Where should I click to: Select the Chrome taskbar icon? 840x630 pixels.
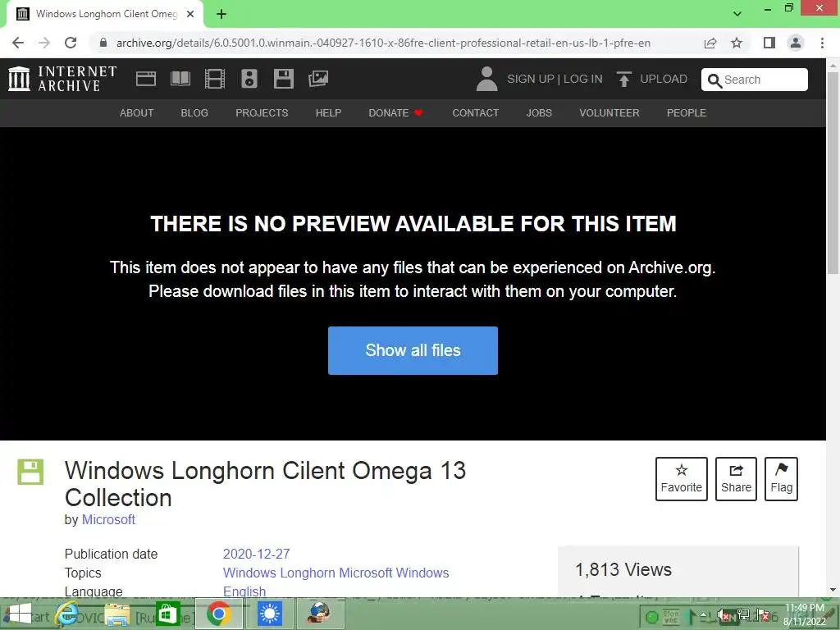[218, 614]
